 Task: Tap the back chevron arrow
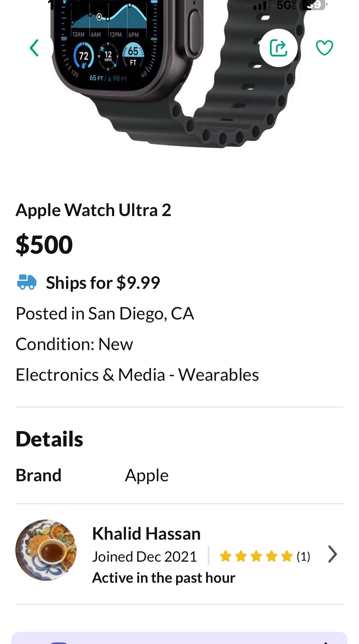(x=34, y=48)
